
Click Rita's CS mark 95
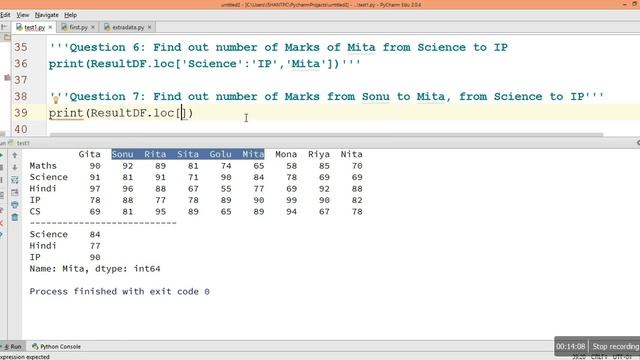click(x=160, y=211)
